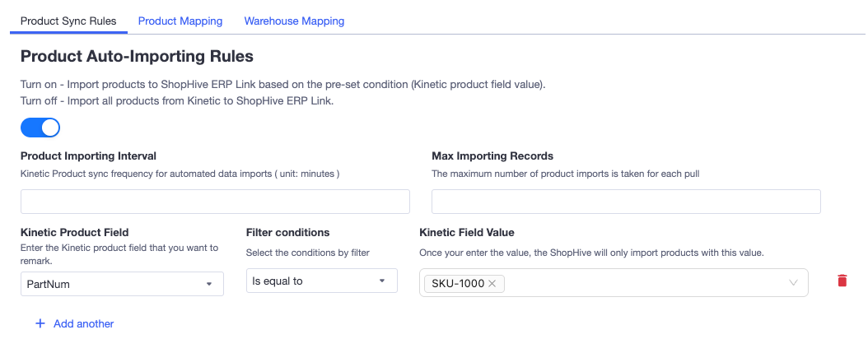
Task: Select the SKU-1000 tag label
Action: point(458,284)
